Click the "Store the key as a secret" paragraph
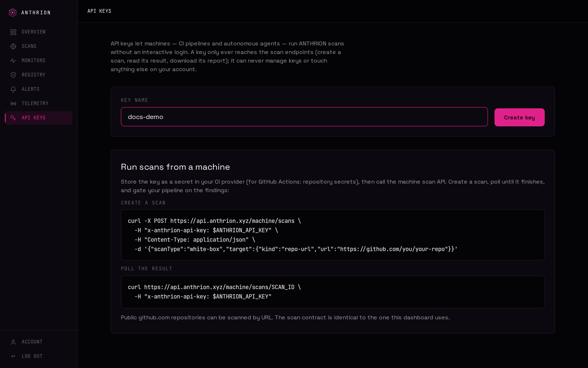588x368 pixels. click(333, 186)
